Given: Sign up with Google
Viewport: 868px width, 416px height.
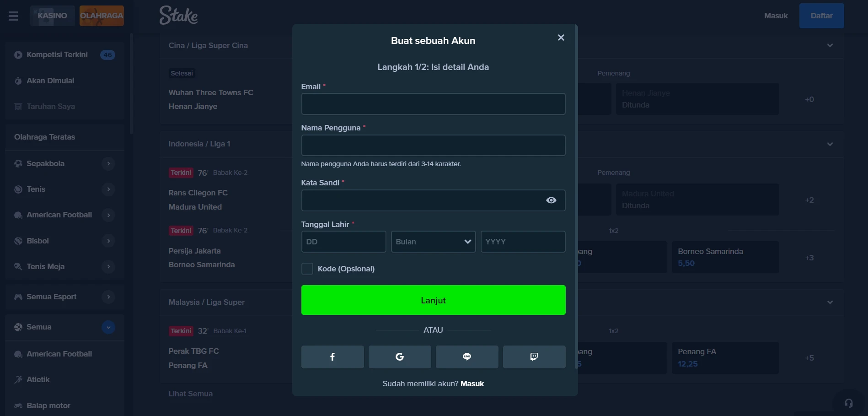Looking at the screenshot, I should (400, 357).
